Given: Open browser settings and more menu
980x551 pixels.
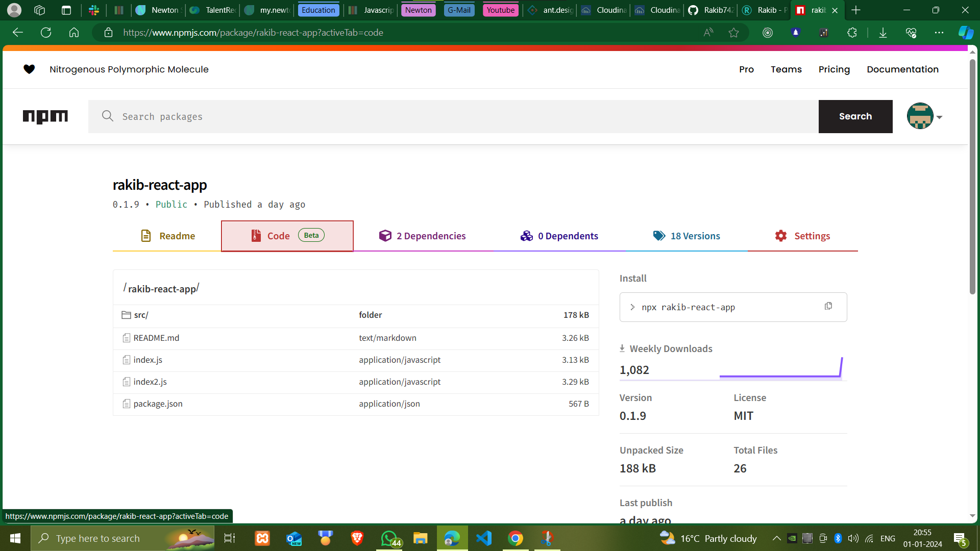Looking at the screenshot, I should pos(939,33).
